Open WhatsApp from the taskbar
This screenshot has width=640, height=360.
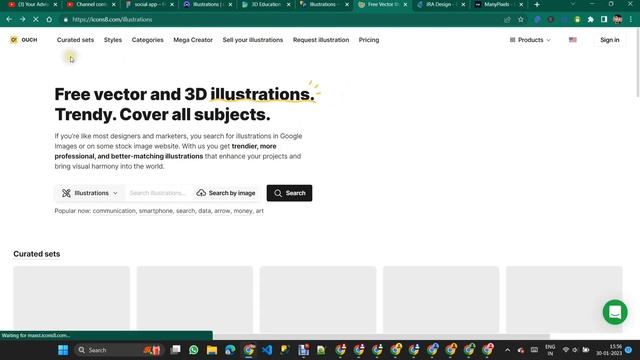click(193, 350)
